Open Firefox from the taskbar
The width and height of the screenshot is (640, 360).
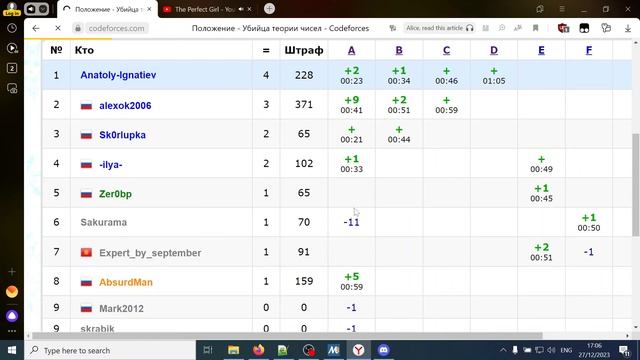pos(258,350)
